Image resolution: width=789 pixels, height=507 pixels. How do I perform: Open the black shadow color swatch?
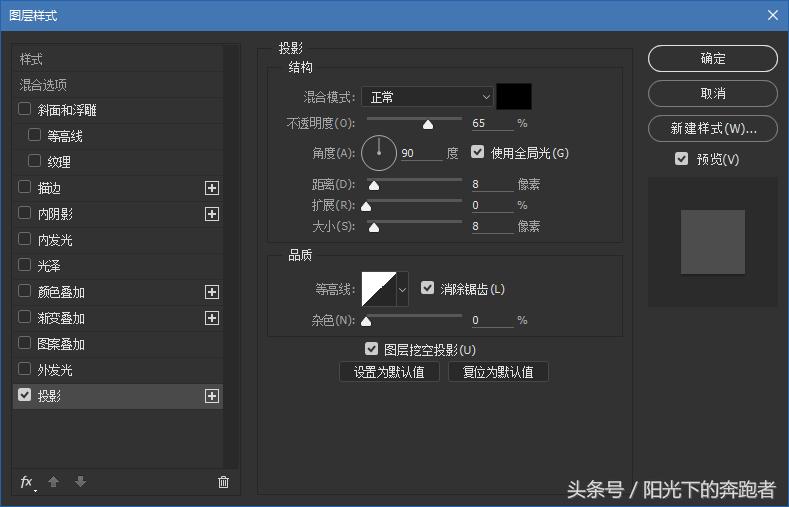coord(514,97)
